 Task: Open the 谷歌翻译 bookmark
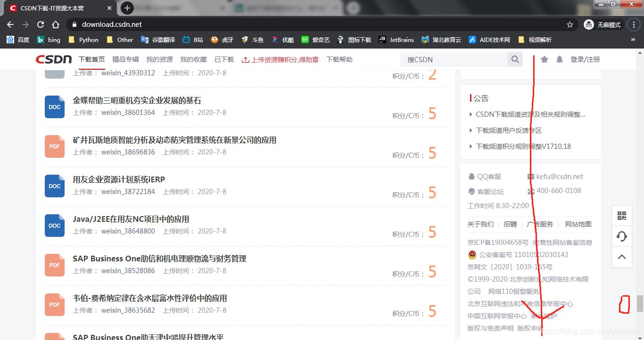157,40
